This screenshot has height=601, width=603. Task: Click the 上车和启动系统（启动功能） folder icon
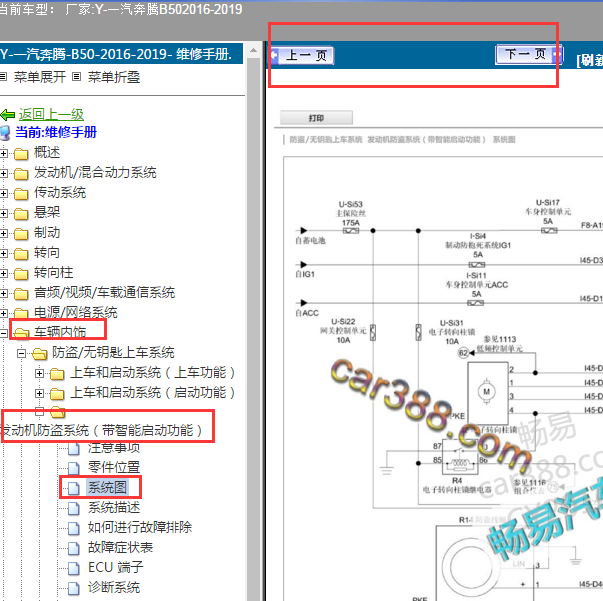click(x=57, y=393)
